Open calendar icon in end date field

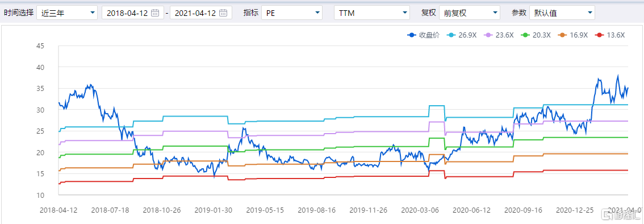point(223,13)
